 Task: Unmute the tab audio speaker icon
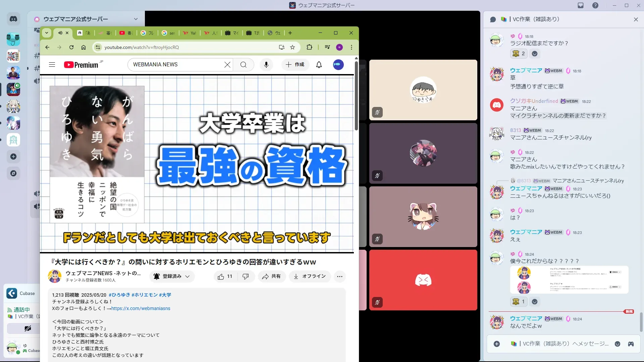point(60,33)
